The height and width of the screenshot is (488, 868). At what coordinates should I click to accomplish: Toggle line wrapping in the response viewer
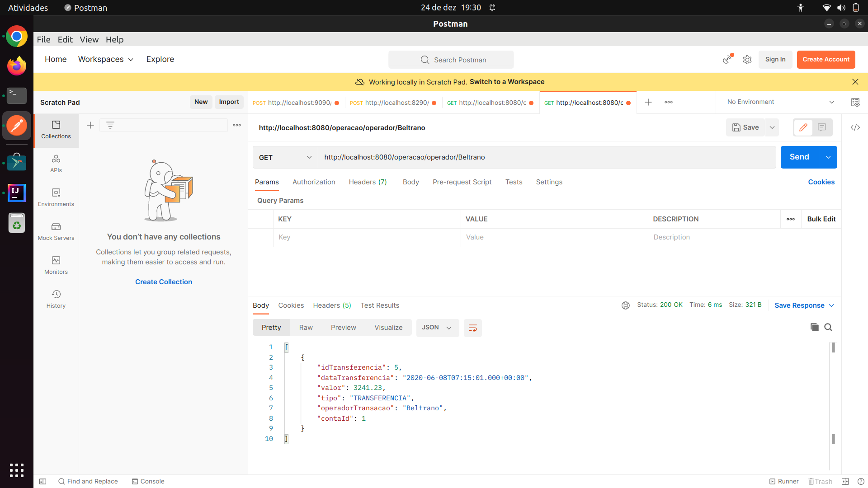(472, 328)
